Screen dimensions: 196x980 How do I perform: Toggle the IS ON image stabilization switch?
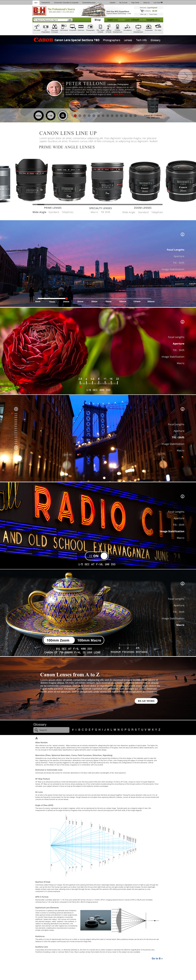tap(97, 556)
